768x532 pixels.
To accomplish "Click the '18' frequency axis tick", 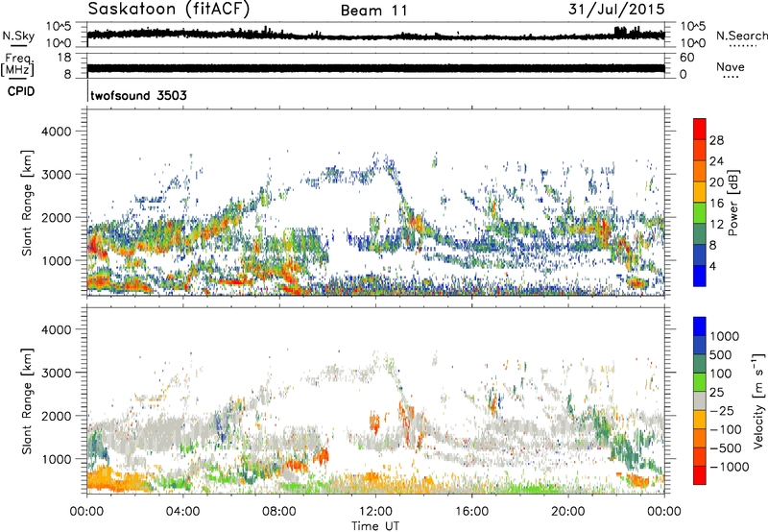I will [x=64, y=57].
